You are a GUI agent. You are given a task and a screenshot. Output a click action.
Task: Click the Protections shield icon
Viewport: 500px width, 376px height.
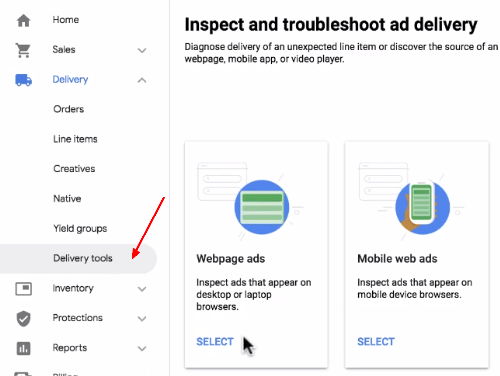coord(23,318)
